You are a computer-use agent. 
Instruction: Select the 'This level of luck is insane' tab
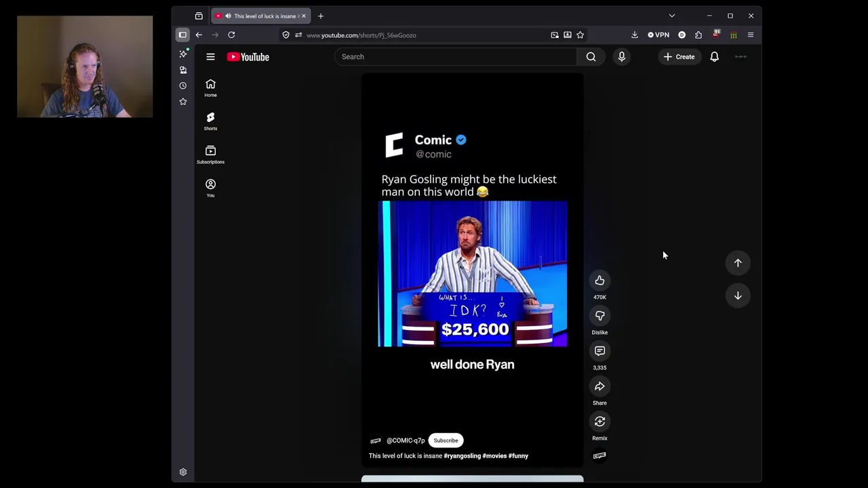(261, 16)
